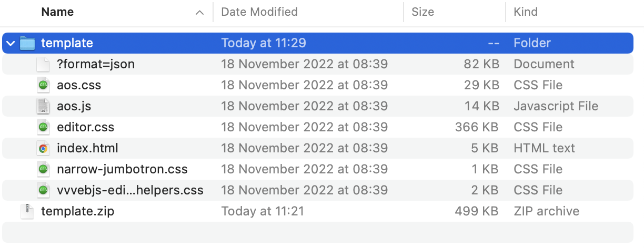
Task: Select the index.html file name
Action: click(x=87, y=148)
